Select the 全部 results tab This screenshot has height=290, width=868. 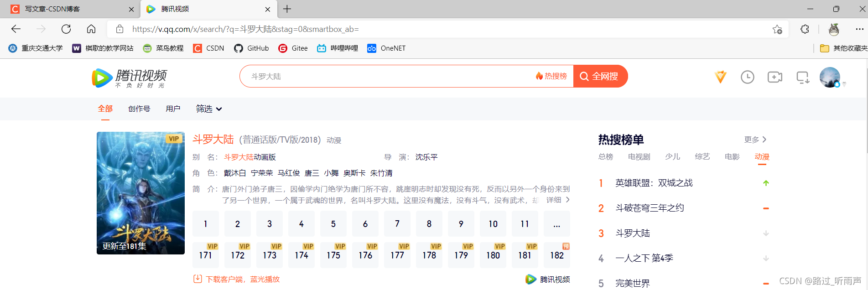105,109
